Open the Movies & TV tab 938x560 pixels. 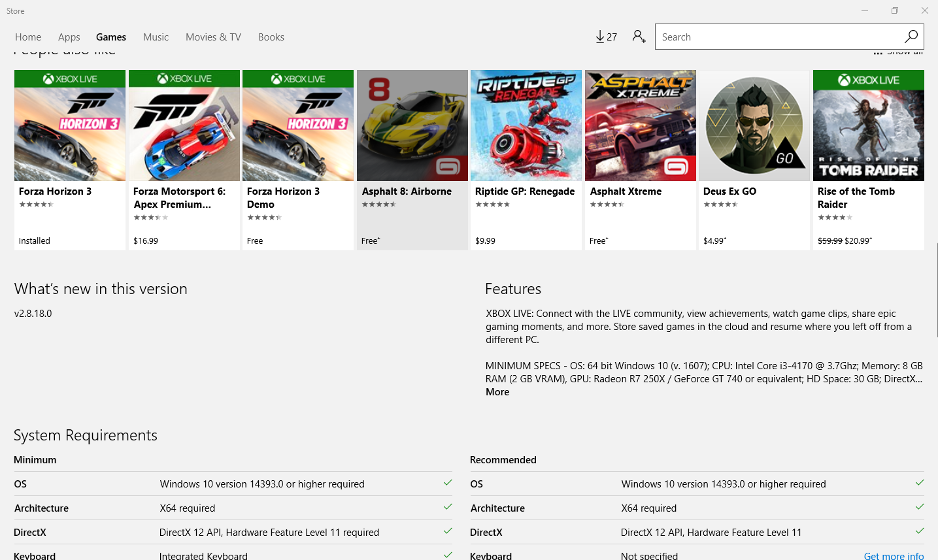coord(213,37)
